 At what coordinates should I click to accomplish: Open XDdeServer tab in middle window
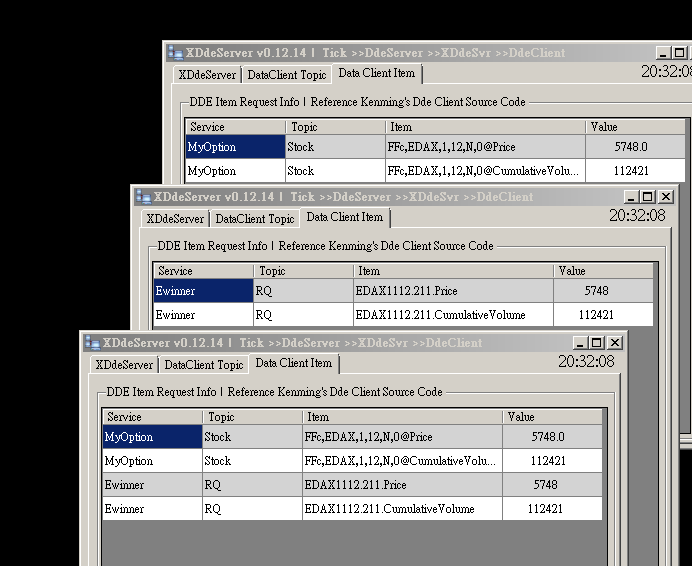click(175, 219)
